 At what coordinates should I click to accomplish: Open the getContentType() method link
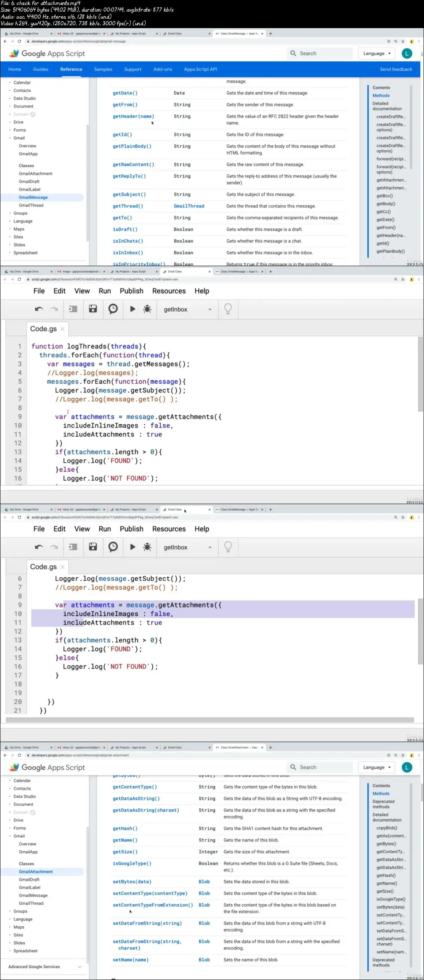pos(135,787)
